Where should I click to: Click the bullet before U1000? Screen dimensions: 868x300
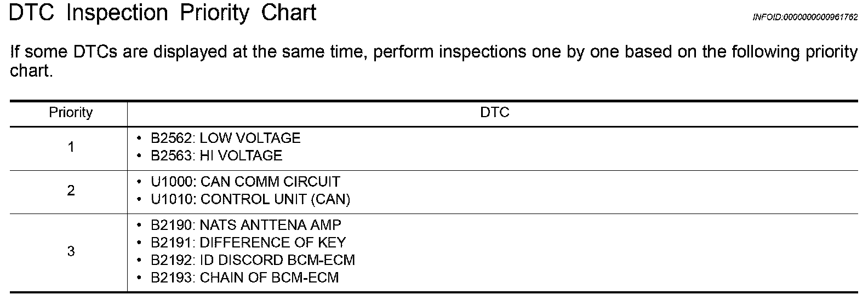point(140,181)
